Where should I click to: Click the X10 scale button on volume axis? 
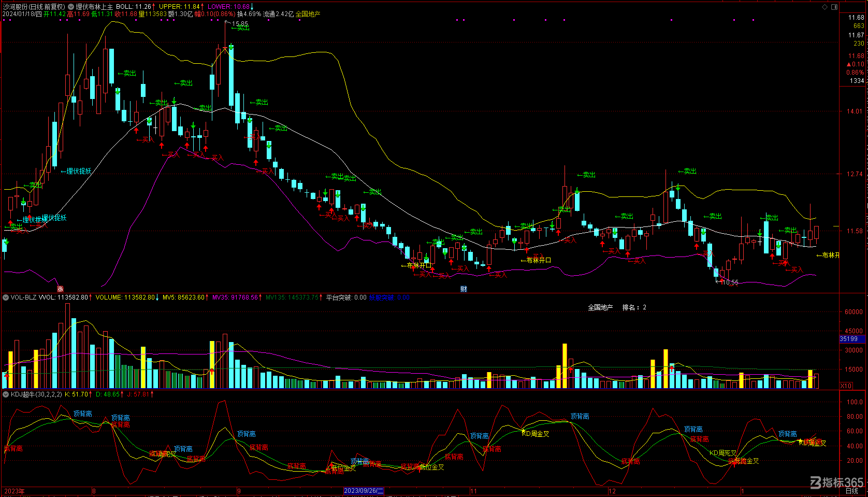click(846, 386)
